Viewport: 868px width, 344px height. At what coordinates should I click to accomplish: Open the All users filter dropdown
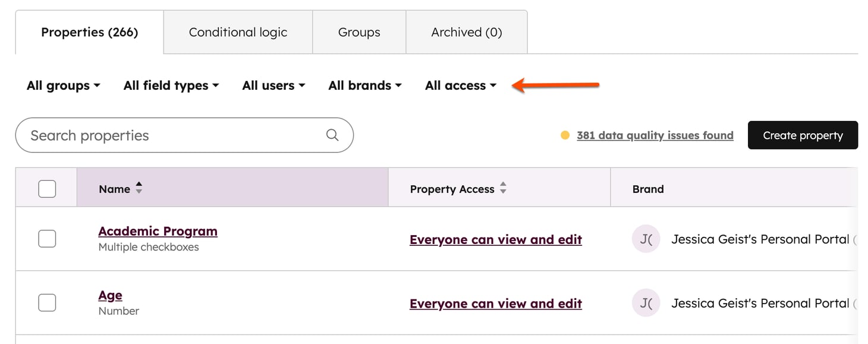[x=273, y=86]
